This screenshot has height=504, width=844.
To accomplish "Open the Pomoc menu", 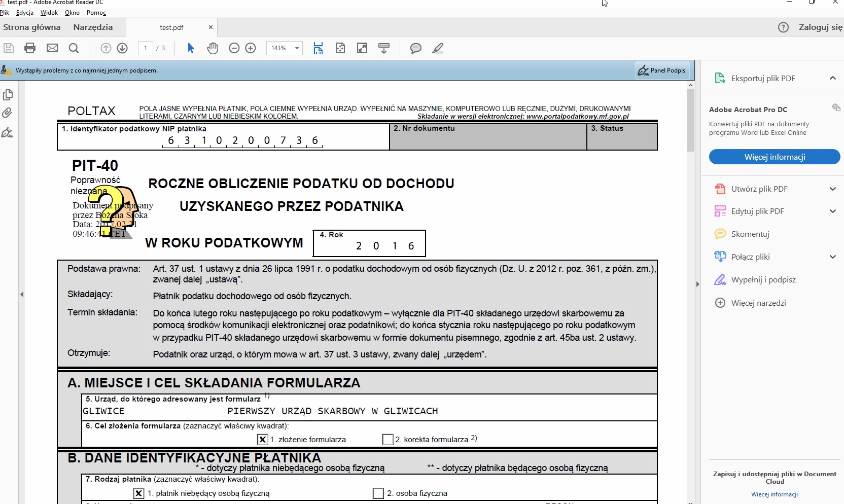I will (x=96, y=13).
